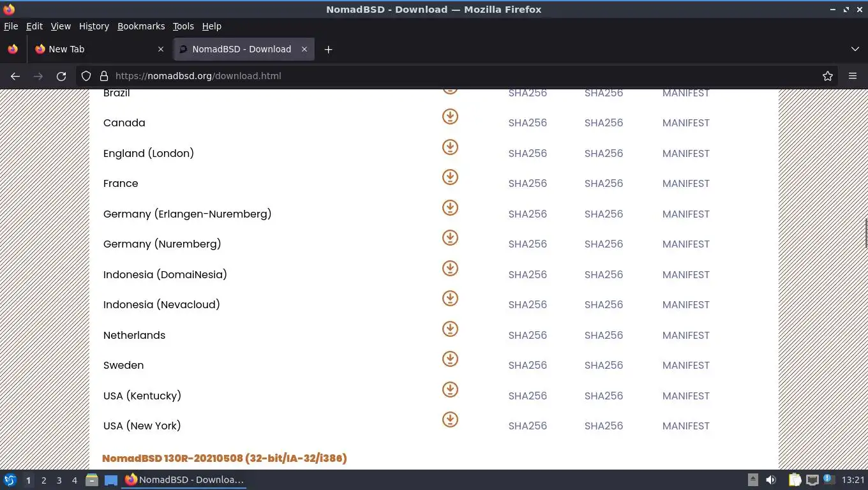Switch to the New Tab tab
Viewport: 868px width, 490px height.
(x=99, y=49)
